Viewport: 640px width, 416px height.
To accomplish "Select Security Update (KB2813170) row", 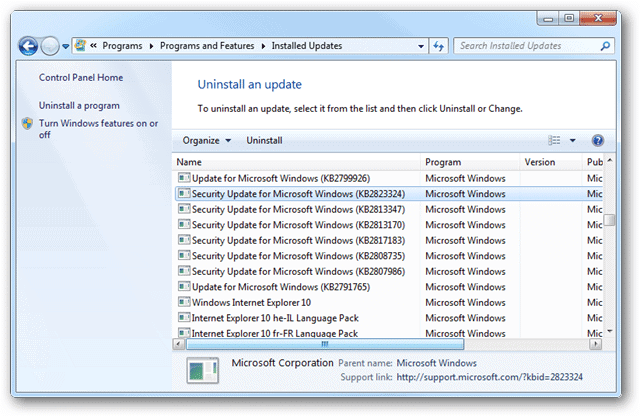I will (x=389, y=225).
